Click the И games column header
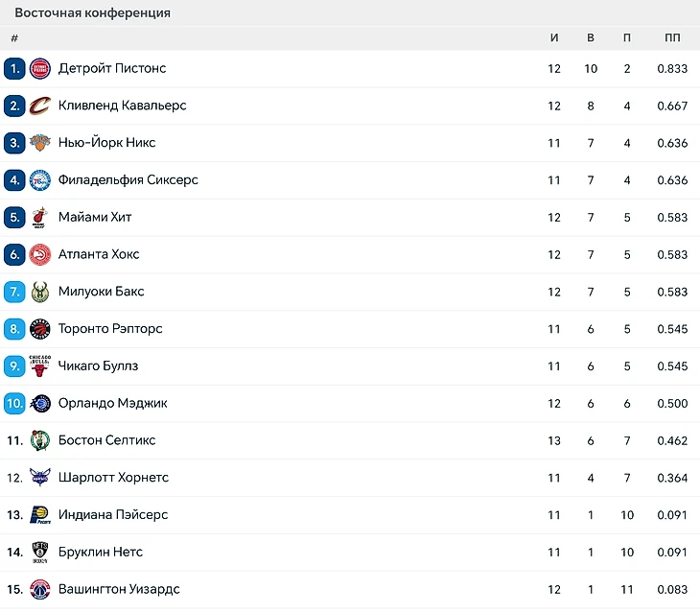 [x=554, y=38]
